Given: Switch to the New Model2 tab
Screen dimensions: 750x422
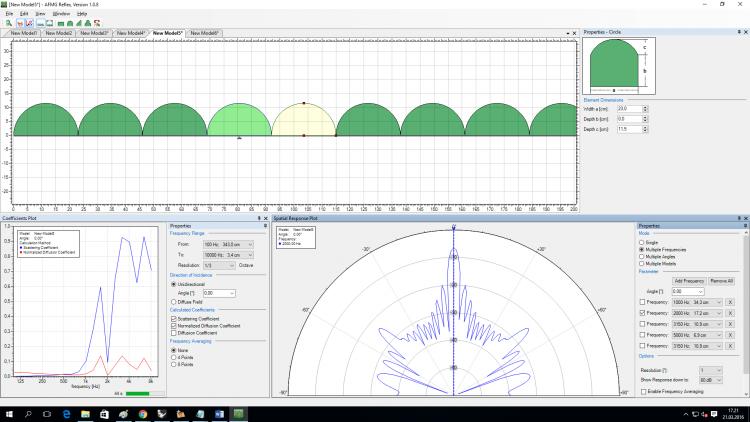Looking at the screenshot, I should pos(59,33).
